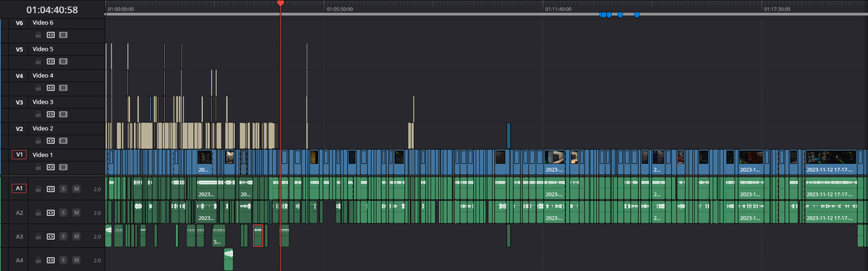The image size is (868, 271).
Task: Toggle auto track selector on A4
Action: (51, 260)
